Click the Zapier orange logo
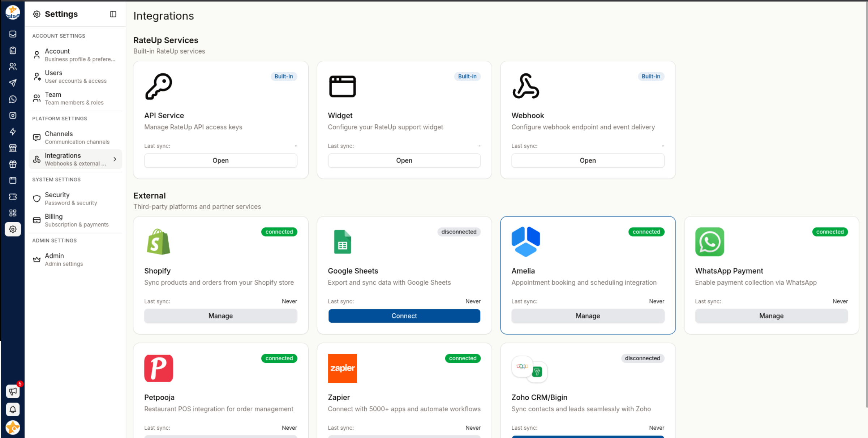 342,368
